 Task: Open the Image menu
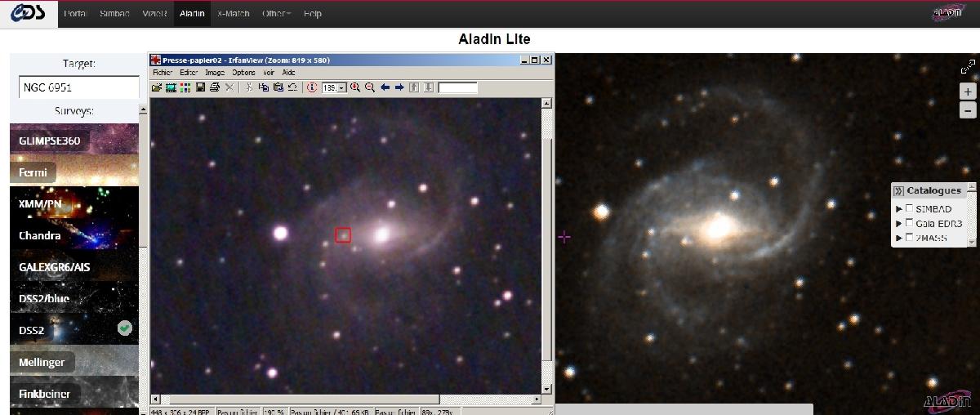214,73
